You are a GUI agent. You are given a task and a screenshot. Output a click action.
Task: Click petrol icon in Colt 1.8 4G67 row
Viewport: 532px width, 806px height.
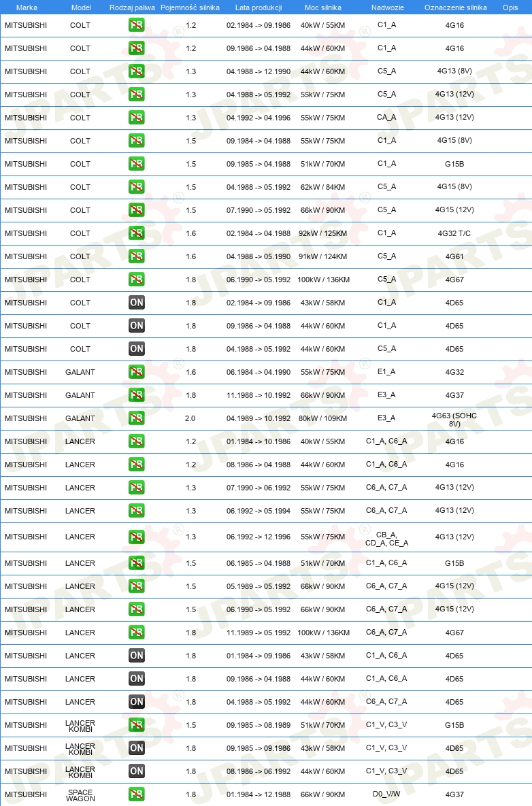[x=136, y=280]
